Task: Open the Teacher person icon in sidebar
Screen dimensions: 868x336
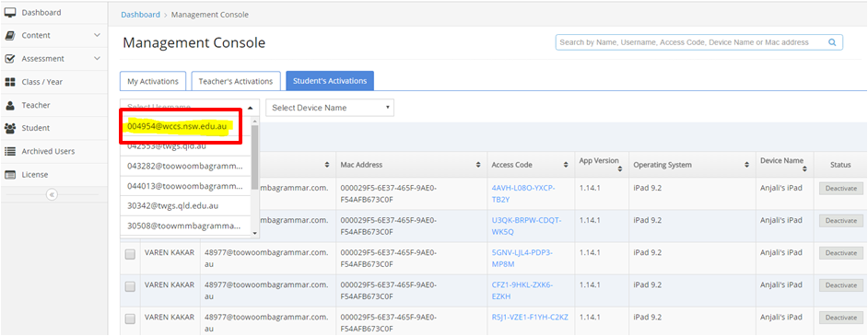Action: point(10,105)
